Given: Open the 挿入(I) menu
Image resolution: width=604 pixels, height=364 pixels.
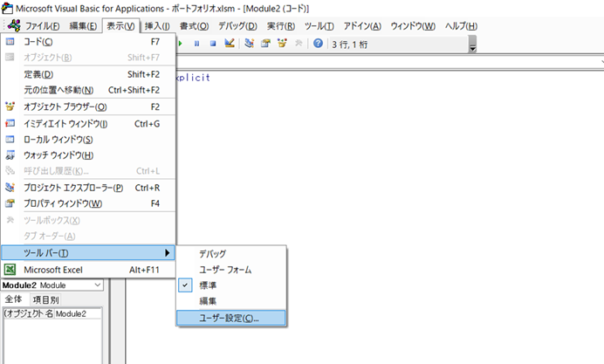Looking at the screenshot, I should coord(157,26).
